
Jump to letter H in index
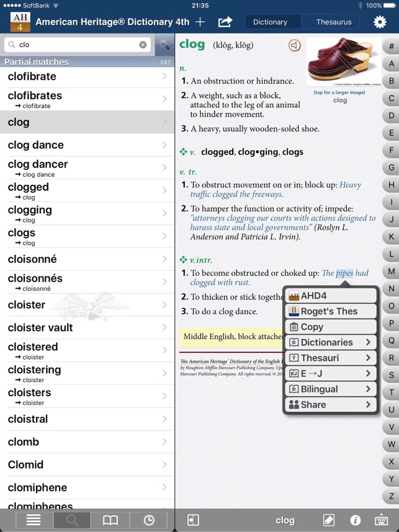[x=391, y=185]
